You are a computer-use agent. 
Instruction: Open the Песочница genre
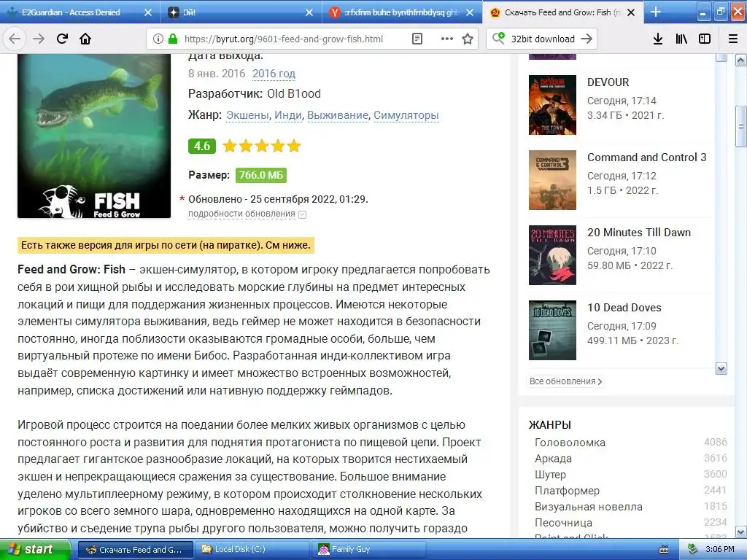pos(563,522)
